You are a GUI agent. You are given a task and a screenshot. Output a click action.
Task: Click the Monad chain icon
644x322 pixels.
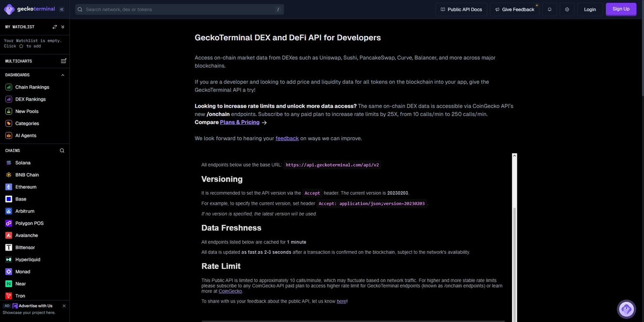(9, 271)
